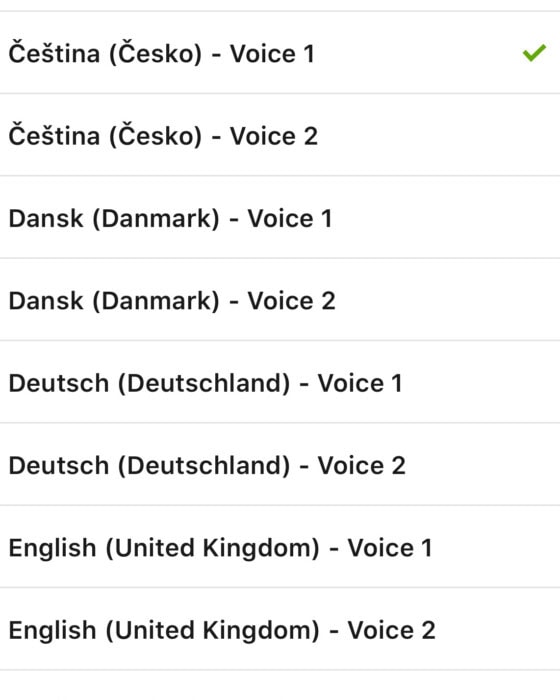
Task: Click the '(Deutschland)' text in the Voice 2 row
Action: (204, 466)
